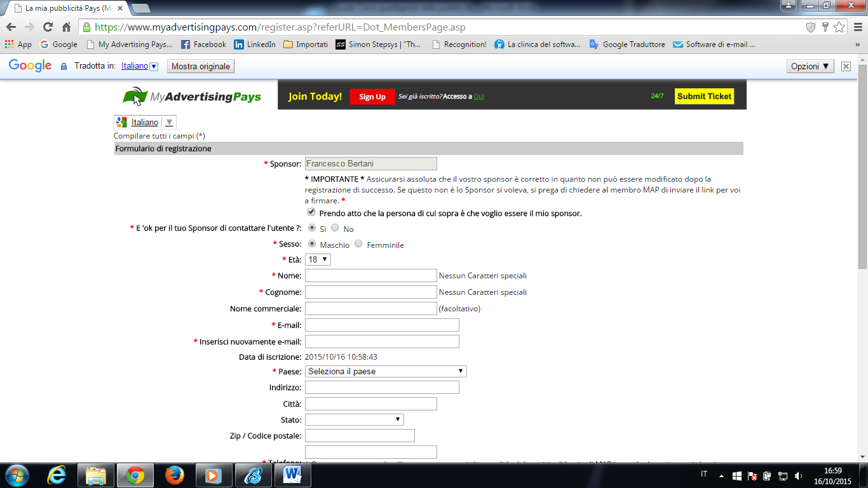
Task: Open La clinica del software bookmark
Action: (x=538, y=44)
